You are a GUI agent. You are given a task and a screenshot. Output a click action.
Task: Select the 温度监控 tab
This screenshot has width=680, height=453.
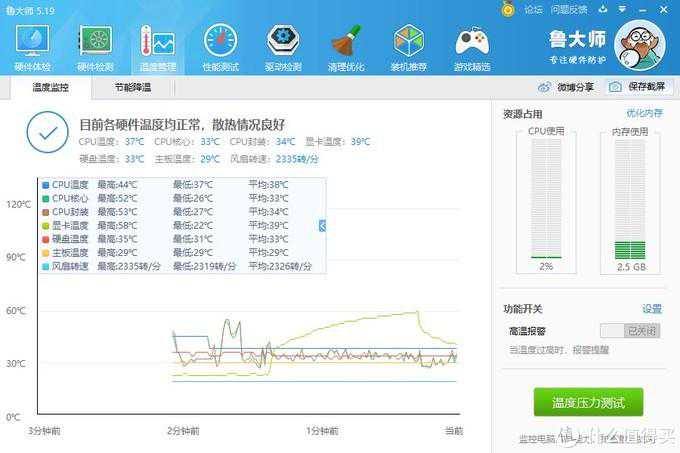50,88
